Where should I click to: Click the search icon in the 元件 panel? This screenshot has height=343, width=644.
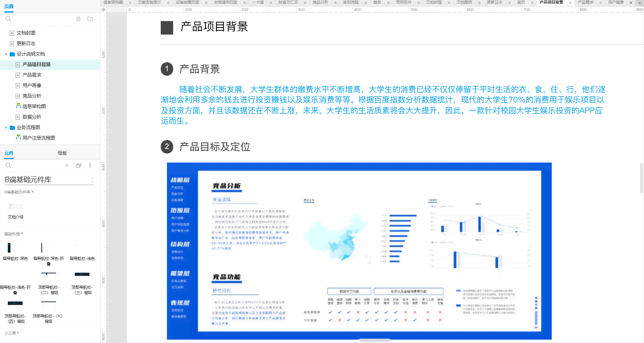click(x=8, y=166)
